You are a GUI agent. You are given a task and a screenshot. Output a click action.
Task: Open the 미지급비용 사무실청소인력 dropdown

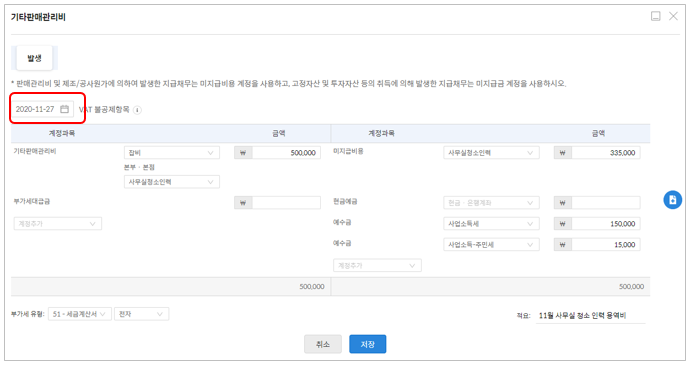491,152
